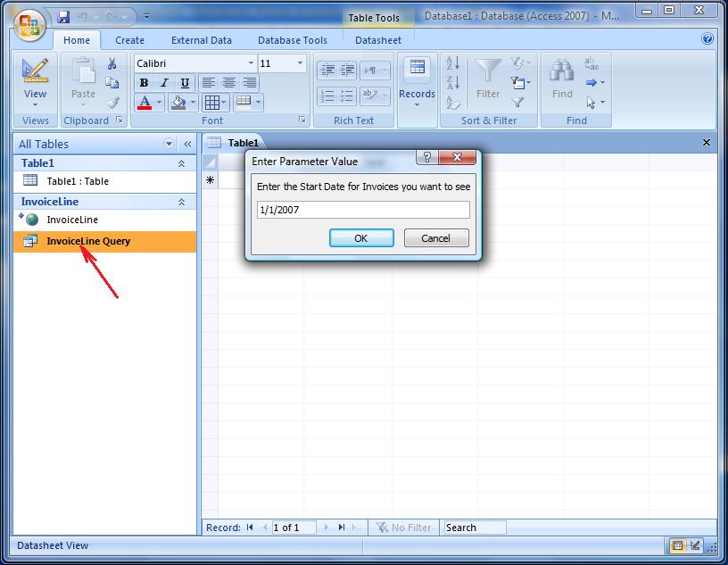This screenshot has height=565, width=728.
Task: Click the Copy icon in Clipboard group
Action: 112,83
